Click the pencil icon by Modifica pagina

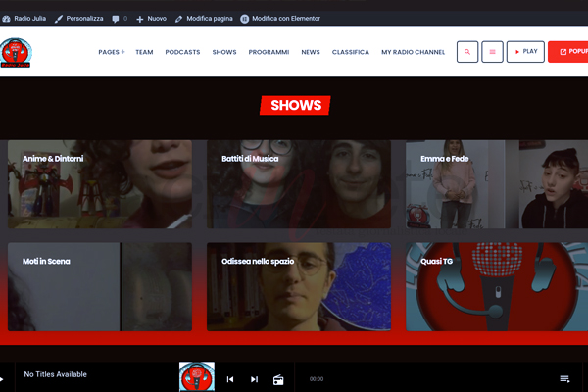179,19
